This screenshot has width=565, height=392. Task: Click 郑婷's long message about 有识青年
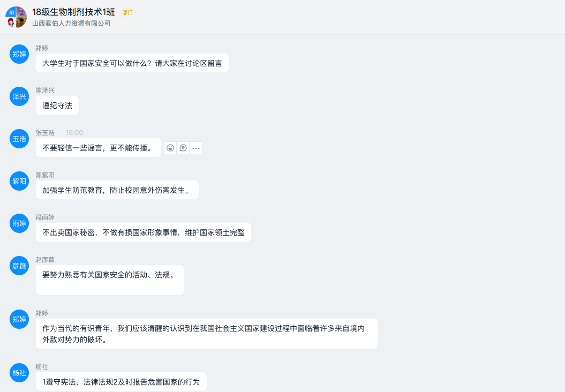207,334
